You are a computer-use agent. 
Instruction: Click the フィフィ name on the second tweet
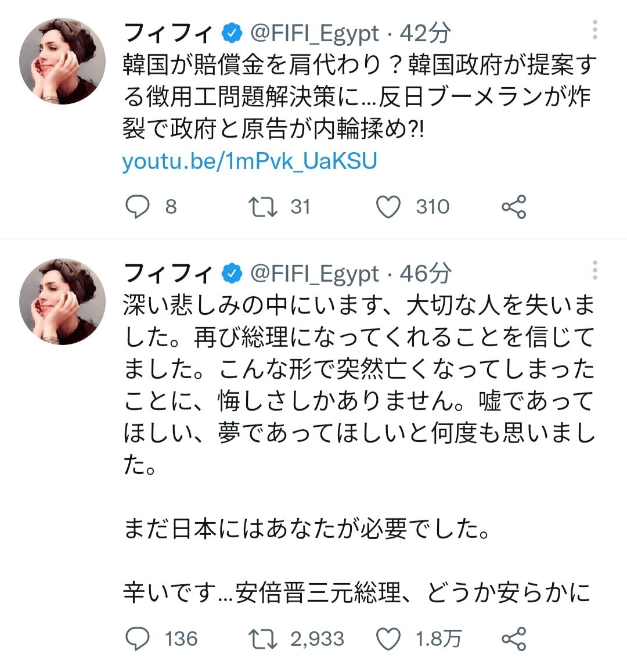click(169, 274)
